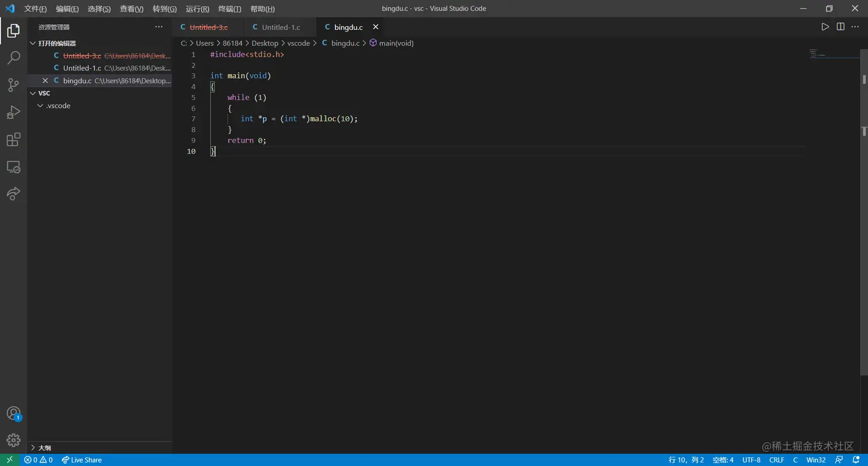
Task: Select the bingdu.c editor tab
Action: [348, 27]
